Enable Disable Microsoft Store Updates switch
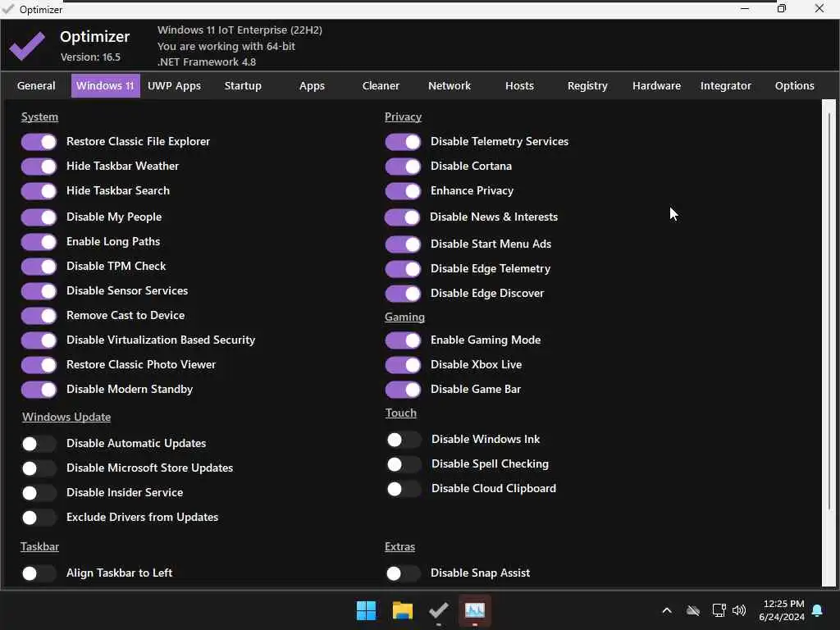This screenshot has width=840, height=630. tap(39, 468)
